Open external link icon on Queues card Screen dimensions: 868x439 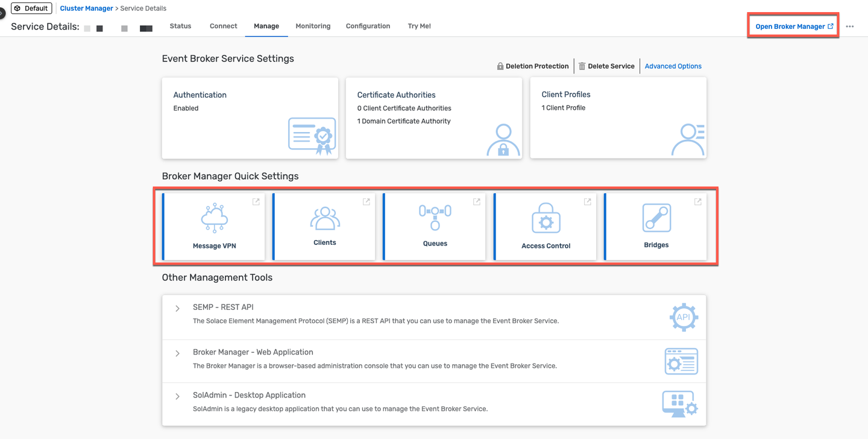click(x=477, y=202)
